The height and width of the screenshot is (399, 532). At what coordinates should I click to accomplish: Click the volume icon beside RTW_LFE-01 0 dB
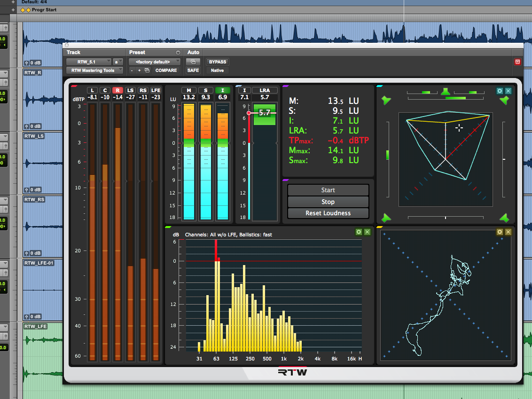[26, 317]
